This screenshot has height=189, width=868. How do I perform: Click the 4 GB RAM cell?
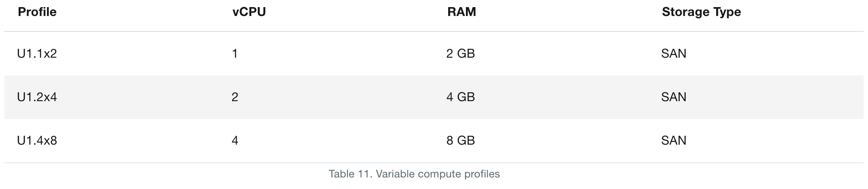point(461,97)
